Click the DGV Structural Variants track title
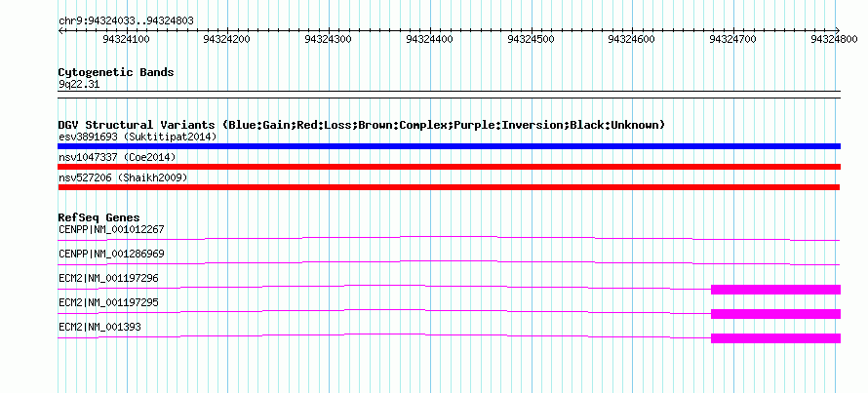Screen dimensions: 868x393 coord(362,125)
